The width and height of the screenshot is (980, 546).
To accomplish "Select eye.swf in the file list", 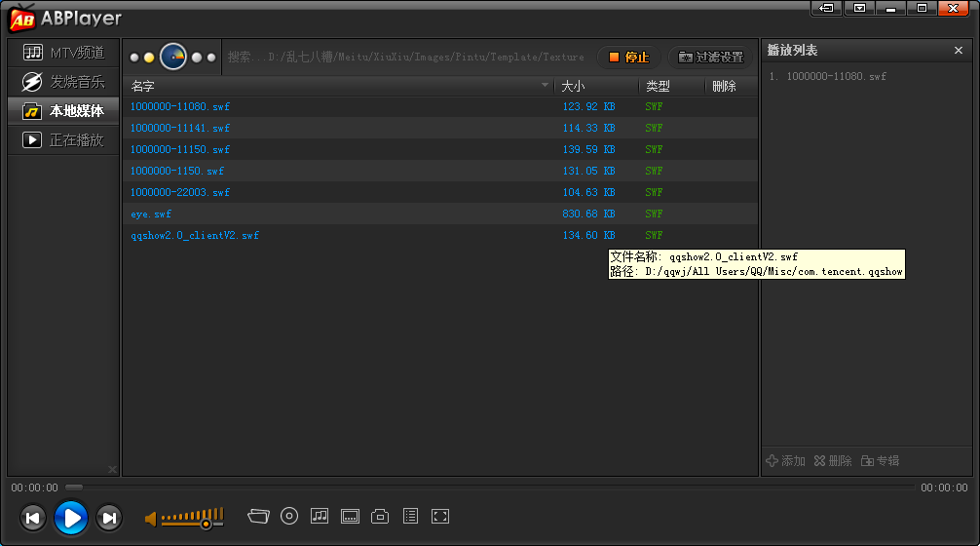I will [151, 214].
